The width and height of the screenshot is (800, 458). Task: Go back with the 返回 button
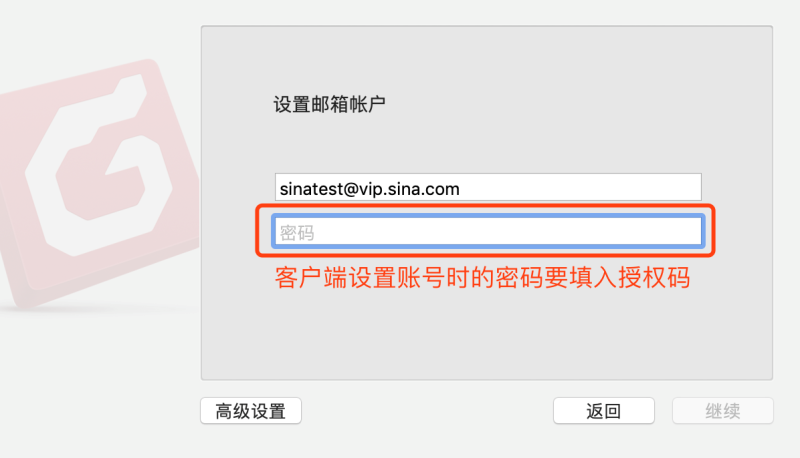604,411
